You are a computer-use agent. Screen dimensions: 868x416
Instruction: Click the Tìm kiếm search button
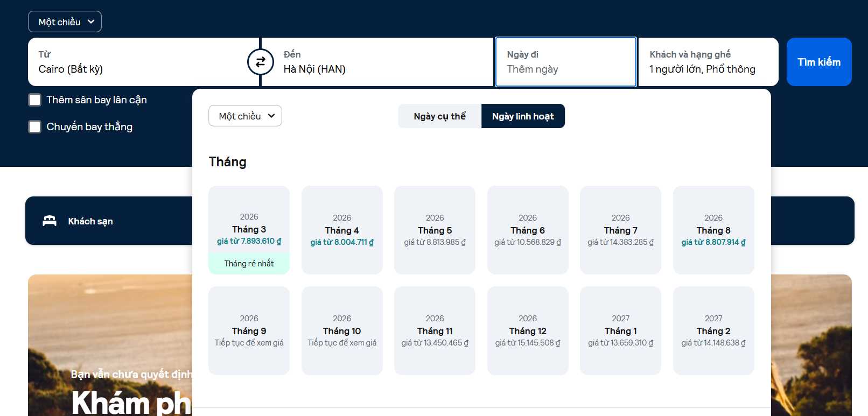coord(819,62)
